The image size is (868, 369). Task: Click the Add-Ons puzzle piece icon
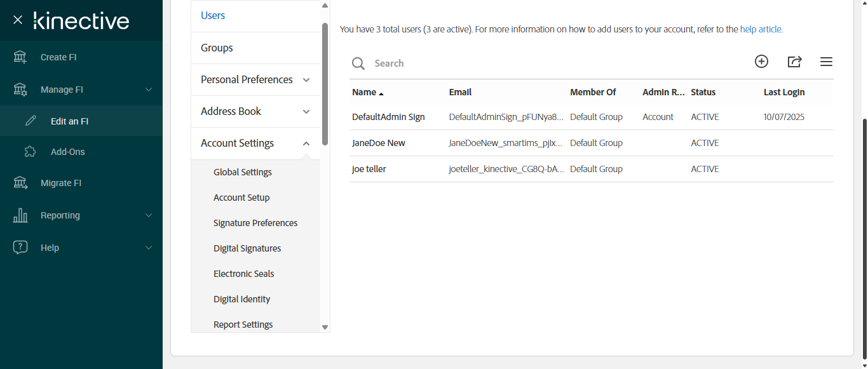(x=31, y=152)
